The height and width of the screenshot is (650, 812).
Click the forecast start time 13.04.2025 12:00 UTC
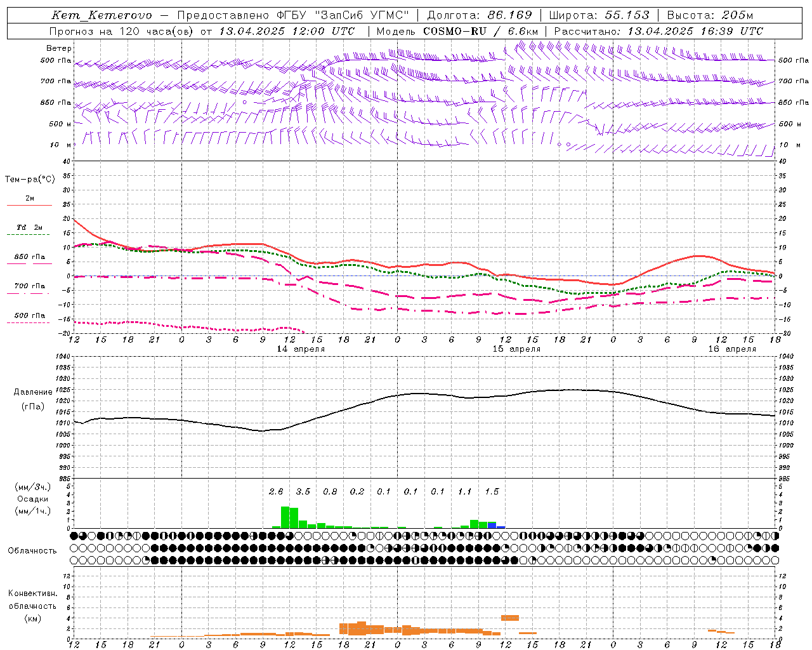(x=287, y=31)
